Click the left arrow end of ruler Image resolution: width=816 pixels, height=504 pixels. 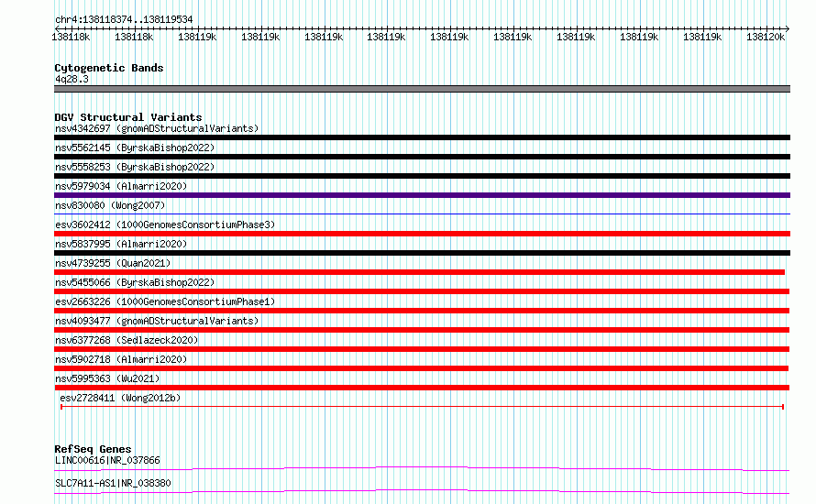(57, 28)
